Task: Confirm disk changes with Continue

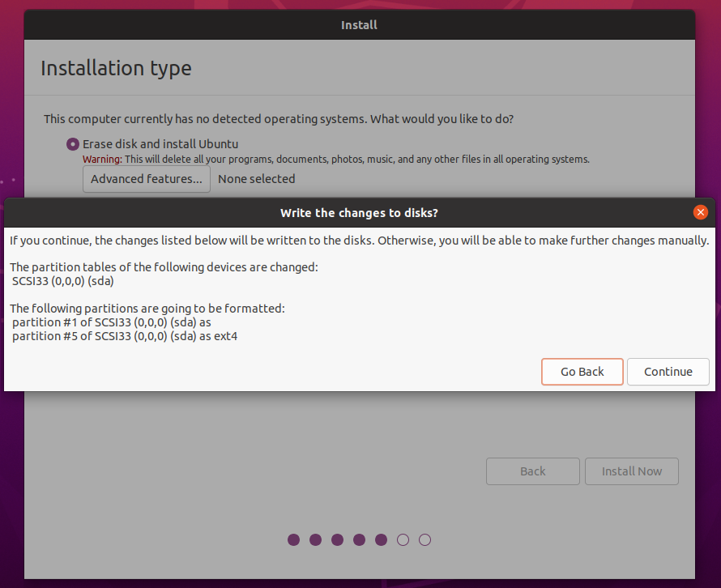Action: coord(668,372)
